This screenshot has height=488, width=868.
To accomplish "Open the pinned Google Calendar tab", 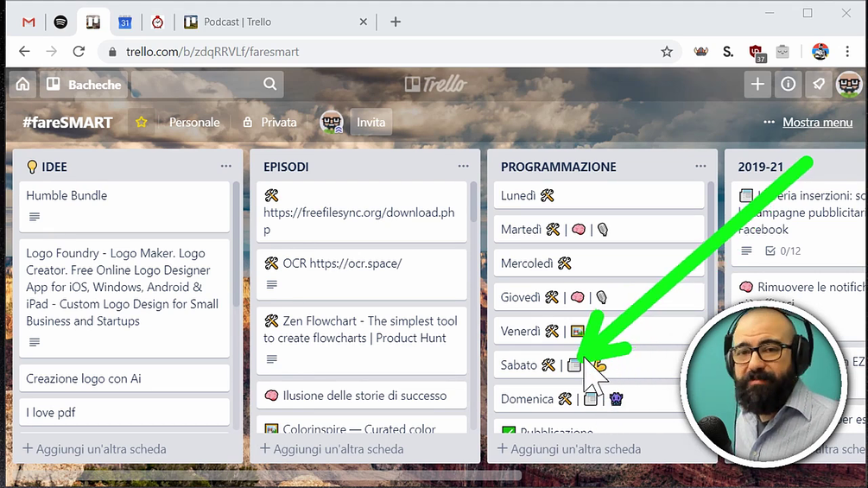I will pos(125,22).
